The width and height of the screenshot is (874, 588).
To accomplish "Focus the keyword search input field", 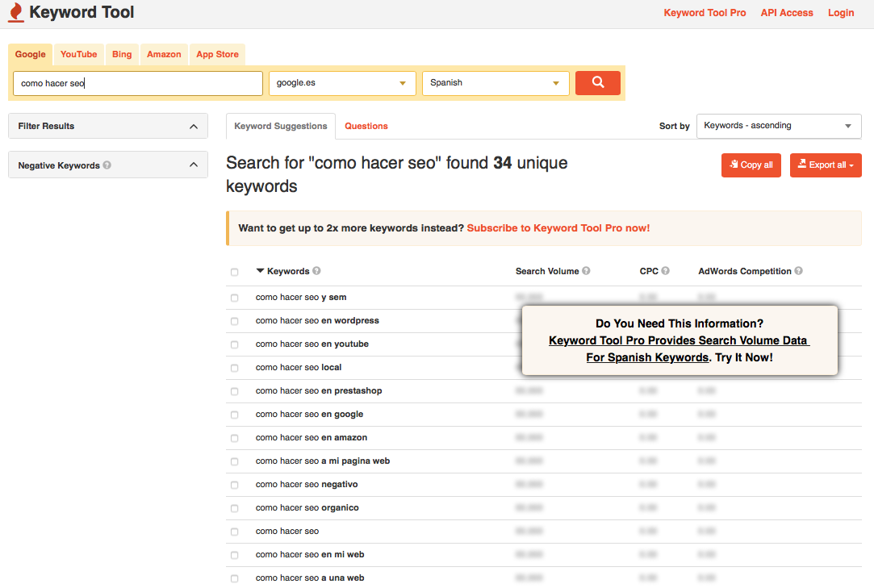I will click(x=138, y=83).
